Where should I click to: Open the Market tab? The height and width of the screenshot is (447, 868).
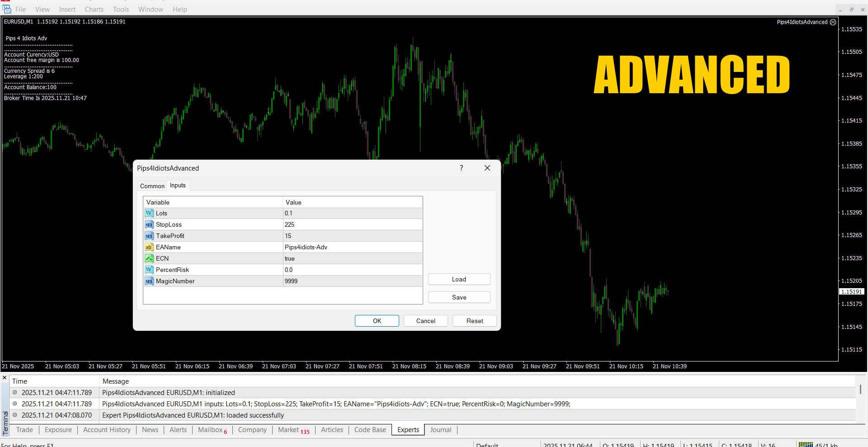click(293, 430)
